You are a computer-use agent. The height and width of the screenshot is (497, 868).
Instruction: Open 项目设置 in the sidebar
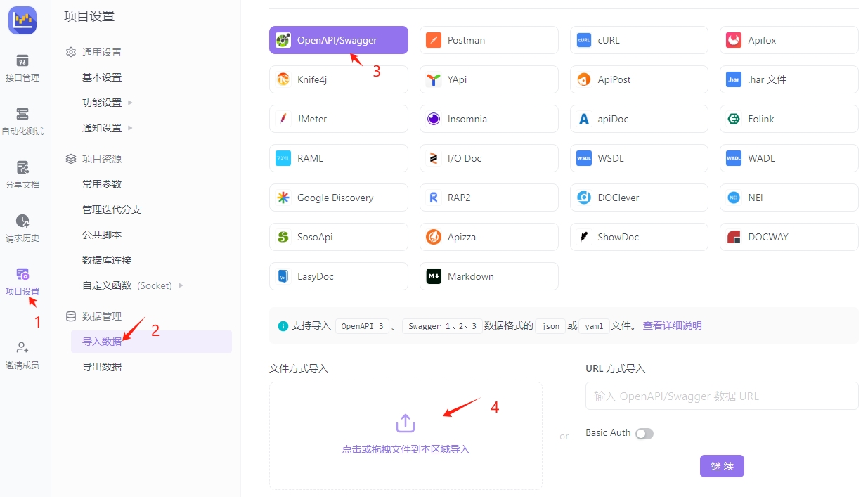(x=22, y=281)
